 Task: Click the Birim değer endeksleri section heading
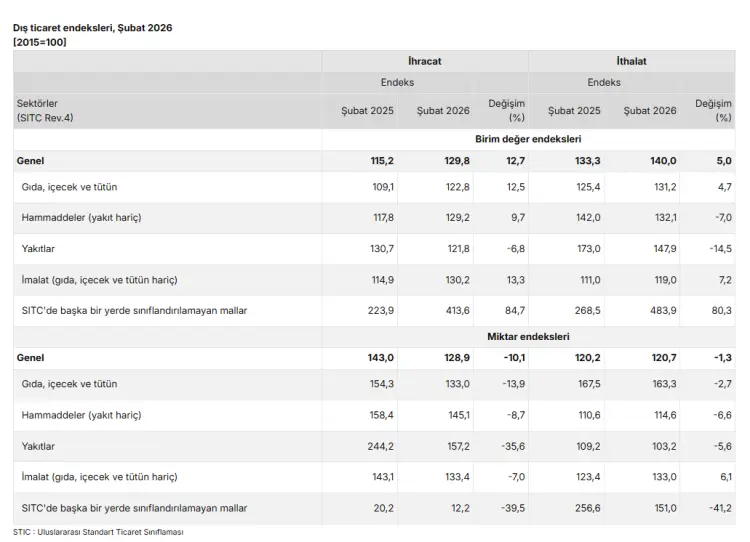click(x=528, y=139)
